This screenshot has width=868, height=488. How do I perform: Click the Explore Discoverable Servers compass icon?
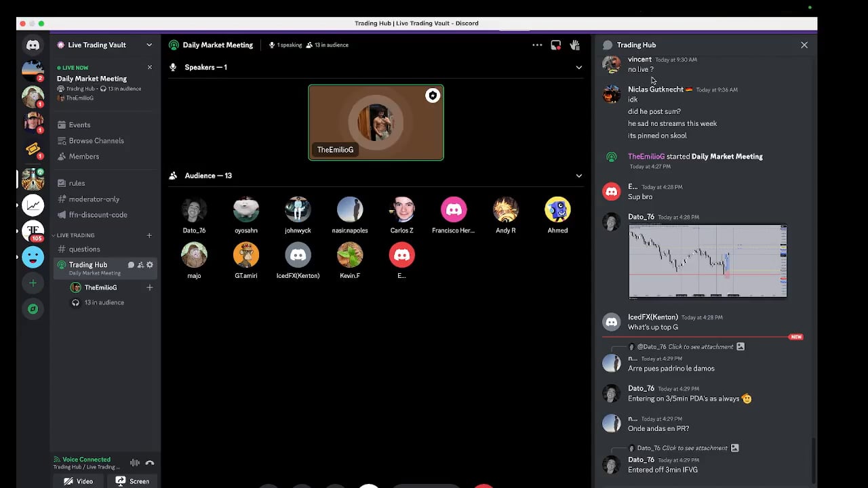pos(33,309)
